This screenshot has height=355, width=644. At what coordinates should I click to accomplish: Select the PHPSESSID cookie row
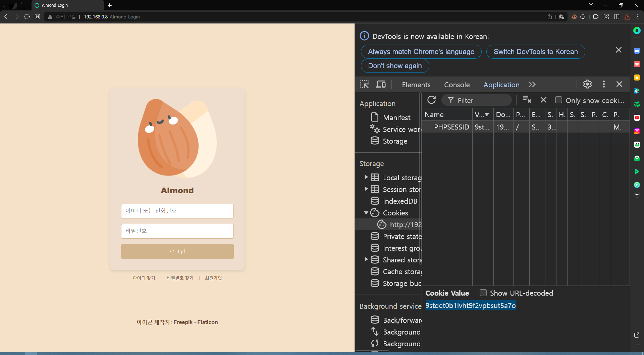click(526, 127)
